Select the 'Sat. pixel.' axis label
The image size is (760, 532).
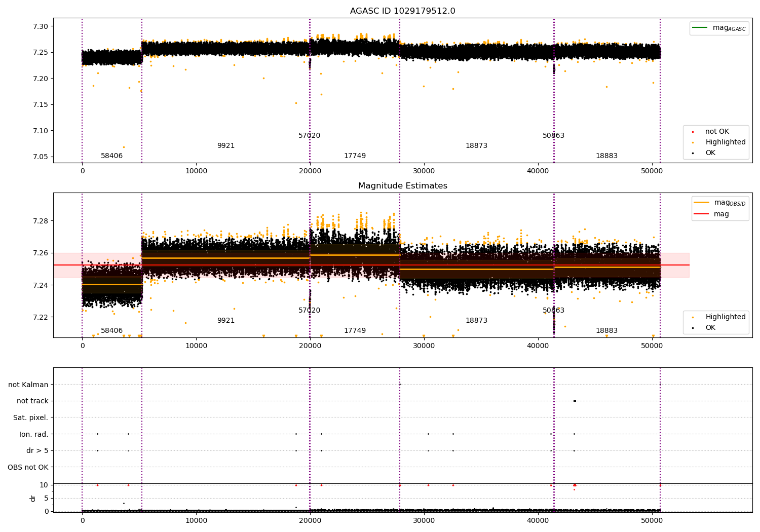pyautogui.click(x=31, y=417)
